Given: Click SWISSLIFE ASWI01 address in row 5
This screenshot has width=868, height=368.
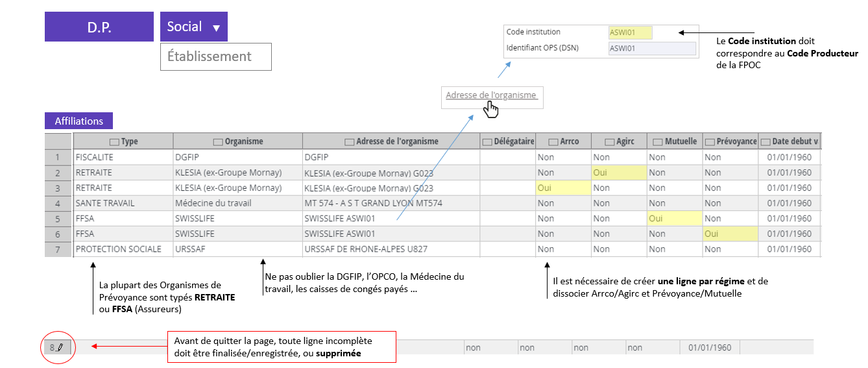Looking at the screenshot, I should pos(391,219).
